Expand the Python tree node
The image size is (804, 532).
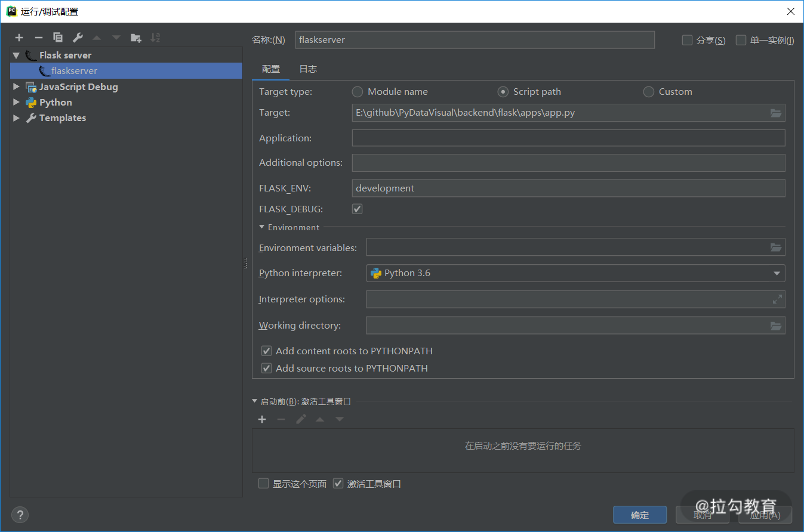pos(17,103)
